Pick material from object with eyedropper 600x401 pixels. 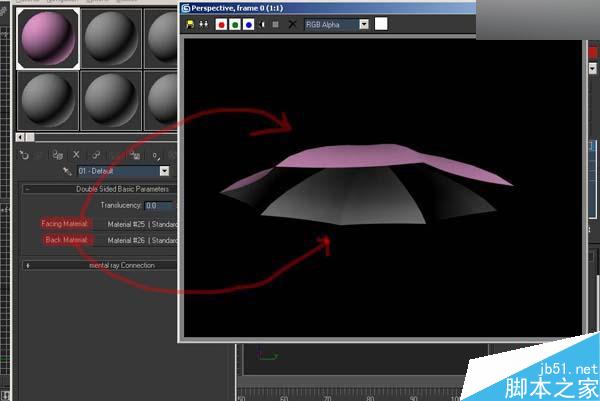click(x=67, y=171)
